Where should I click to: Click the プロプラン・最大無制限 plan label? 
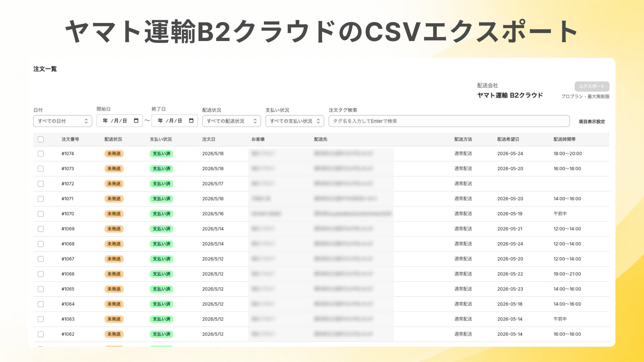pos(585,97)
